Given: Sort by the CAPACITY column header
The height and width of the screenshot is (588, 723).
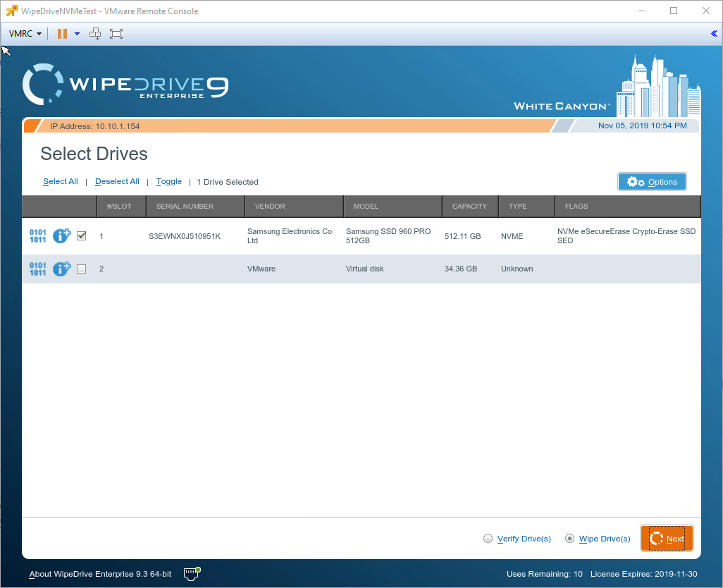Looking at the screenshot, I should click(470, 206).
